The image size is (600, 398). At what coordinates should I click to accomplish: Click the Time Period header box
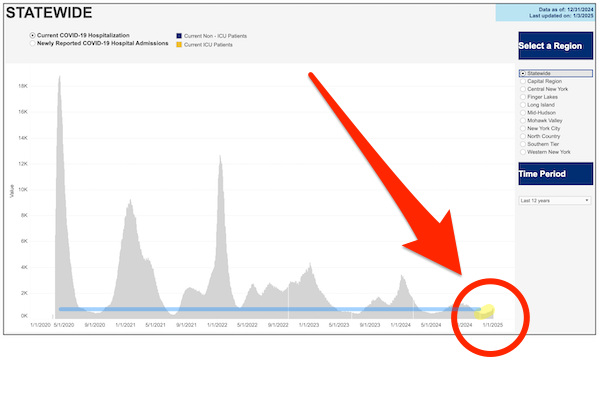point(556,174)
